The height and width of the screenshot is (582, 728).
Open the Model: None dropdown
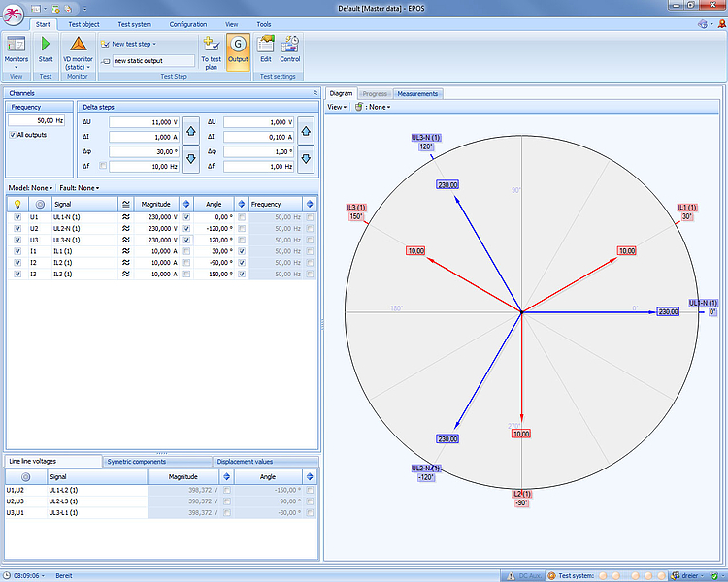coord(29,188)
